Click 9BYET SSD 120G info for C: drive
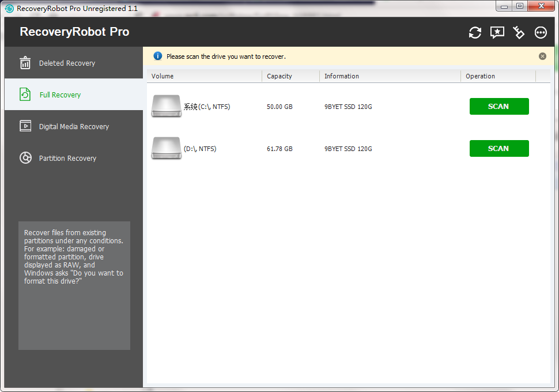The width and height of the screenshot is (559, 392). coord(348,107)
